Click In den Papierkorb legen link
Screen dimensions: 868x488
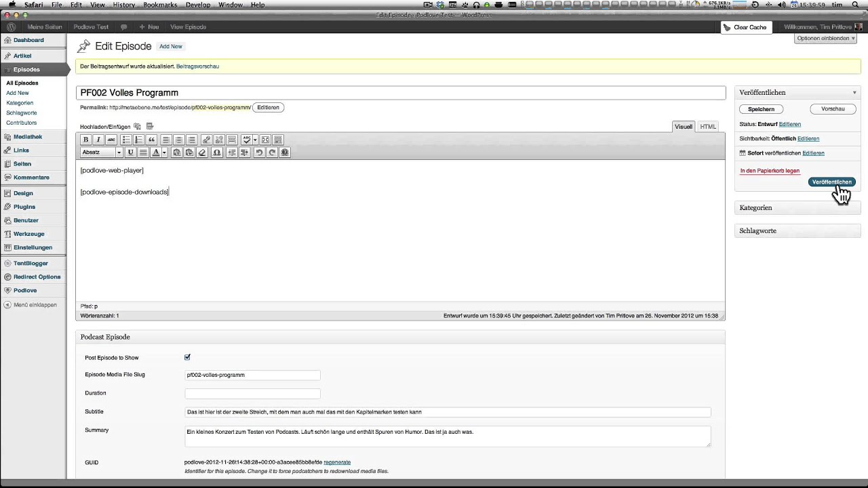770,171
